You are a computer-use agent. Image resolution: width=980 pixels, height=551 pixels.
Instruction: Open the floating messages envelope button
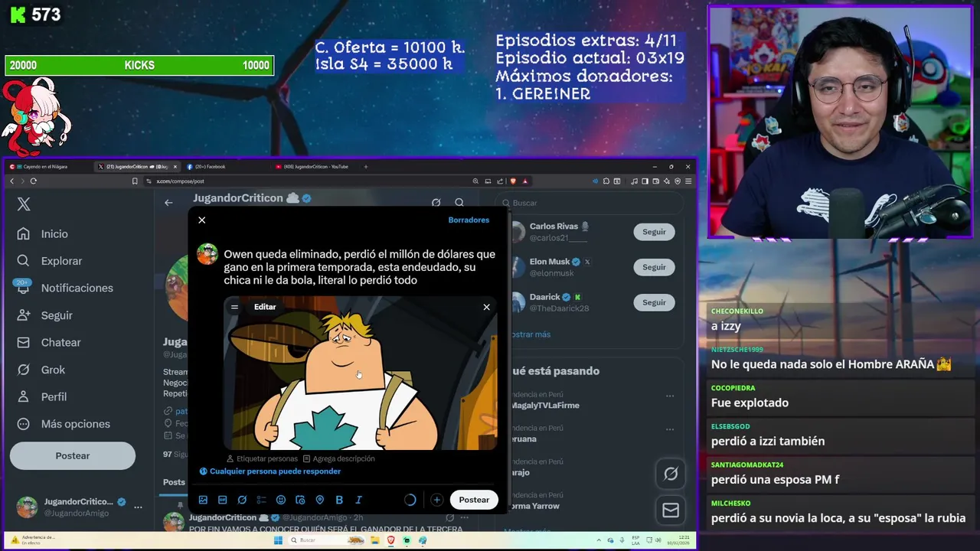671,510
